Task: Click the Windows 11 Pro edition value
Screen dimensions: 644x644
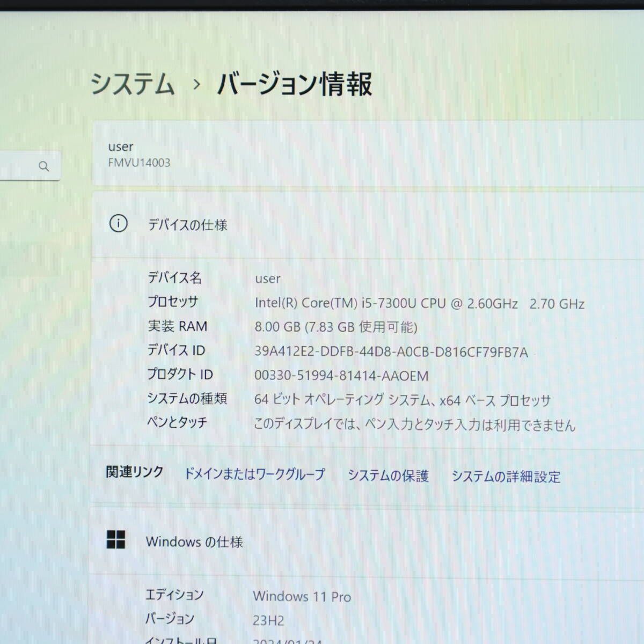Action: 302,596
